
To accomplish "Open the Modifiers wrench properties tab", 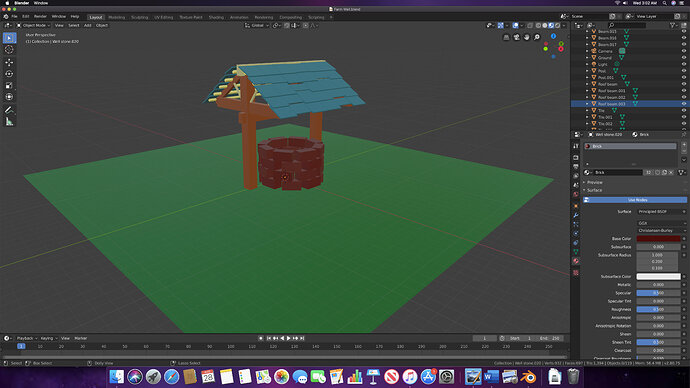I will point(576,215).
